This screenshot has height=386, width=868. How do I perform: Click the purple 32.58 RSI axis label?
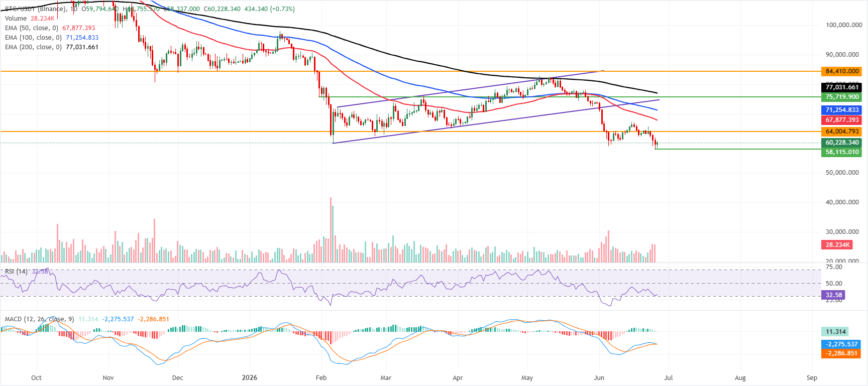coord(833,295)
